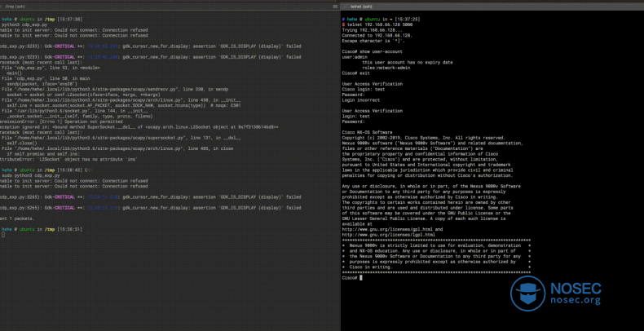Click the 'sudo python3 cdp_exp.py' command line

tap(31, 175)
